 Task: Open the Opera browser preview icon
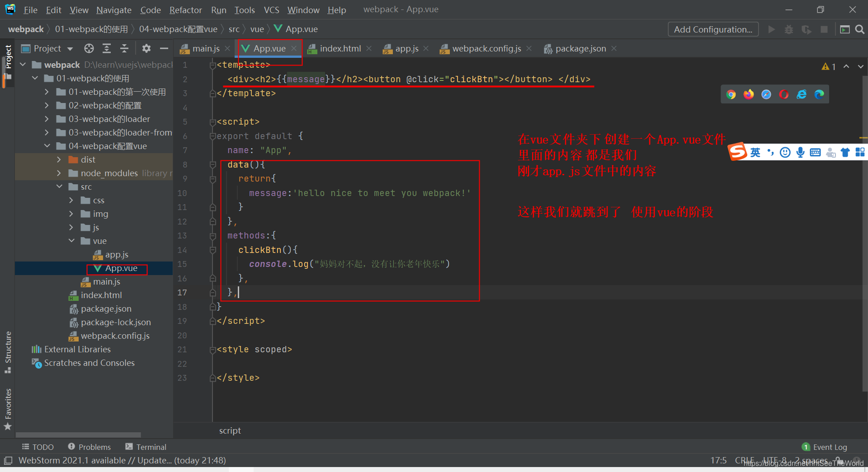click(x=784, y=94)
